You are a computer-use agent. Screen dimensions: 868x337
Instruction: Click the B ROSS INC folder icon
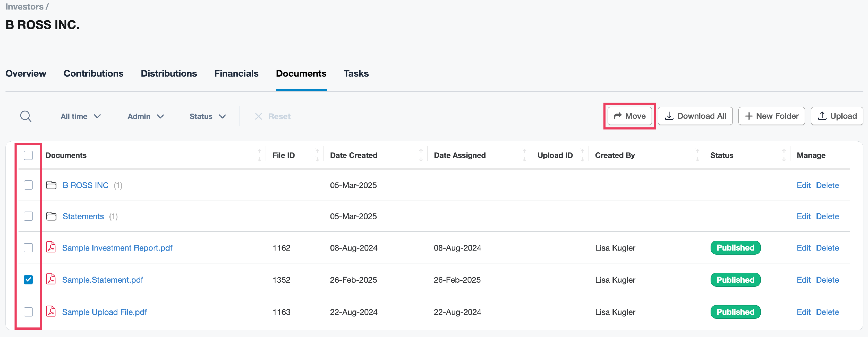pos(51,185)
